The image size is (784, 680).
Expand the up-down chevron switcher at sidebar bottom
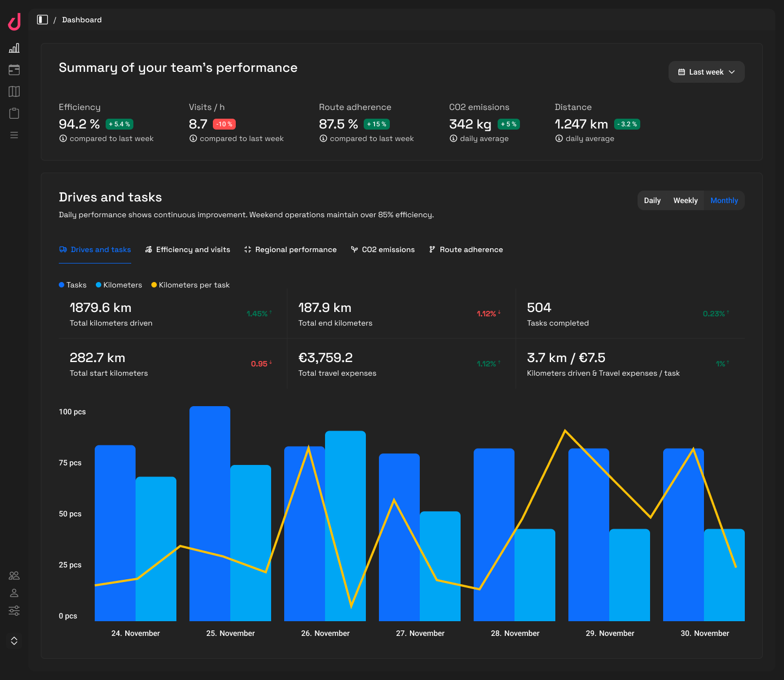click(x=14, y=641)
